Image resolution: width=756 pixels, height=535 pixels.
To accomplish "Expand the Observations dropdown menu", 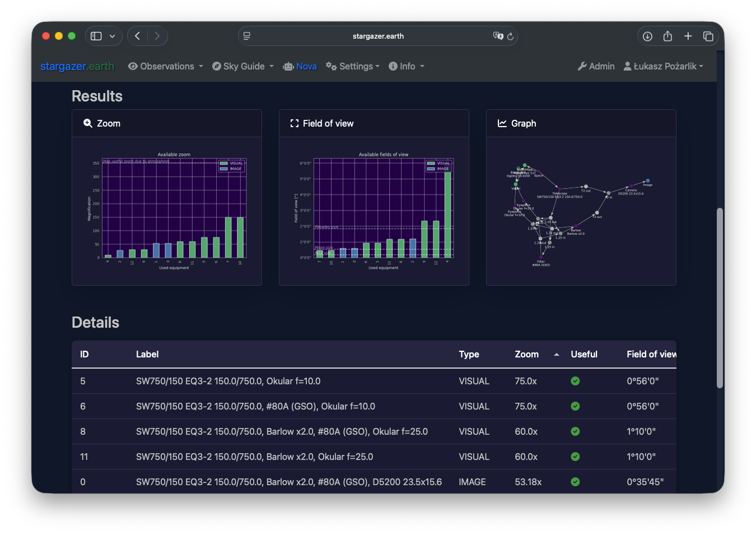I will (166, 66).
